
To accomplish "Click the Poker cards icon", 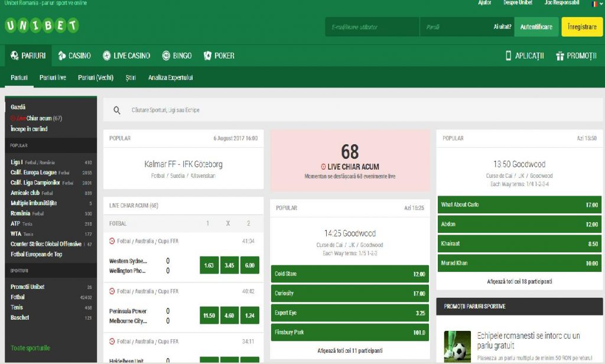I will [x=207, y=56].
